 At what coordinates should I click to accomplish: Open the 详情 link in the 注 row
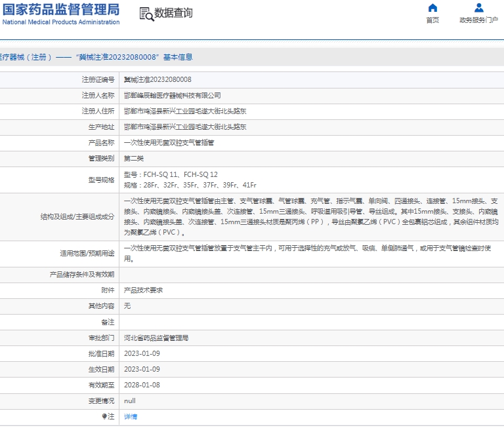pos(131,416)
